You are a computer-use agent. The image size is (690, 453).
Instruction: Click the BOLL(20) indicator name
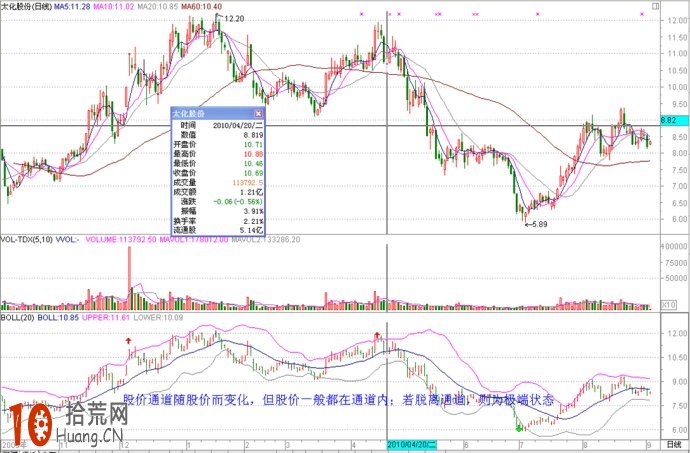[x=19, y=317]
